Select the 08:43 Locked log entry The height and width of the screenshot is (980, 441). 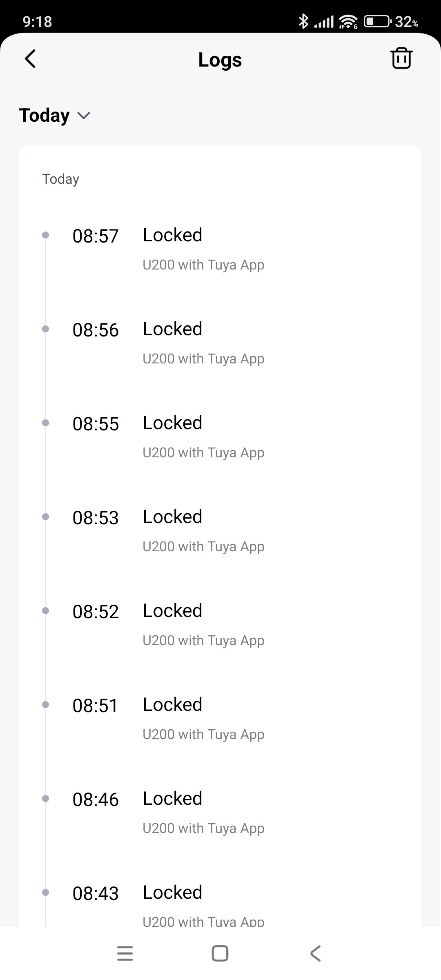tap(172, 893)
